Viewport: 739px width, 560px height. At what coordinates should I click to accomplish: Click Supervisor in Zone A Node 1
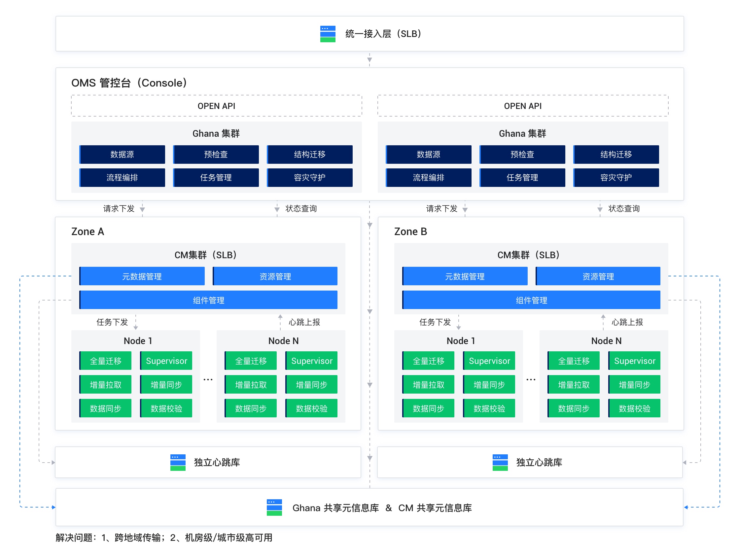coord(166,361)
